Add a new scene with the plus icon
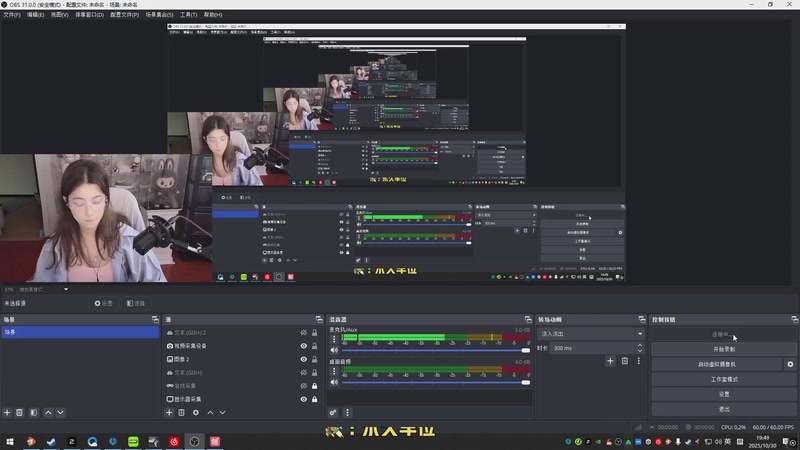The width and height of the screenshot is (800, 450). coord(7,412)
